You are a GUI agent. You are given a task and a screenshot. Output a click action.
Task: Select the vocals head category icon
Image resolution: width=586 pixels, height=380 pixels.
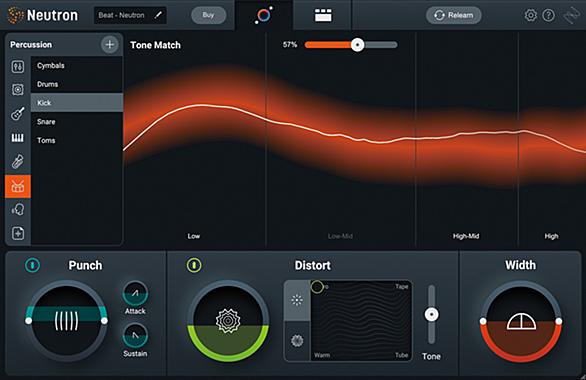[18, 210]
